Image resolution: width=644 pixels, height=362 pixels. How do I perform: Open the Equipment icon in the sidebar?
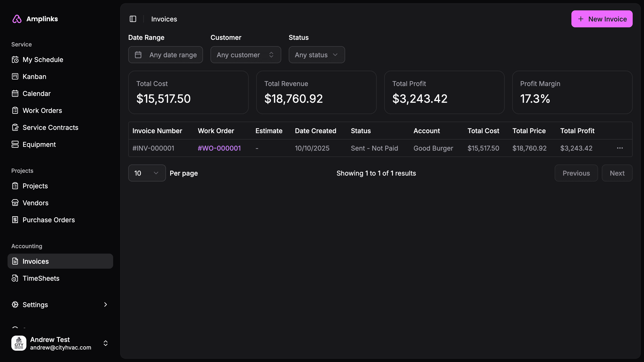(15, 144)
